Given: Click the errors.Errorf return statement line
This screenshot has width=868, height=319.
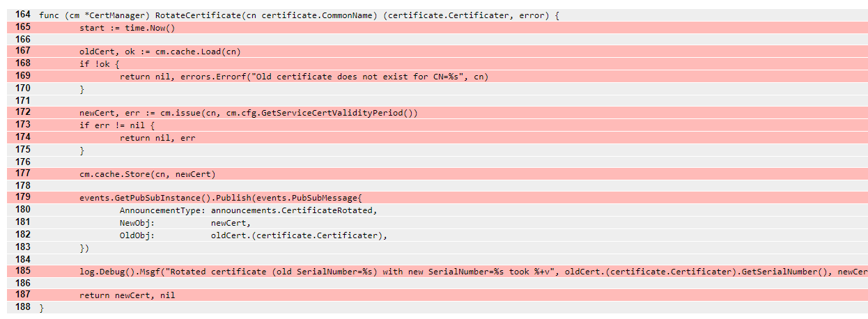Looking at the screenshot, I should click(x=437, y=76).
